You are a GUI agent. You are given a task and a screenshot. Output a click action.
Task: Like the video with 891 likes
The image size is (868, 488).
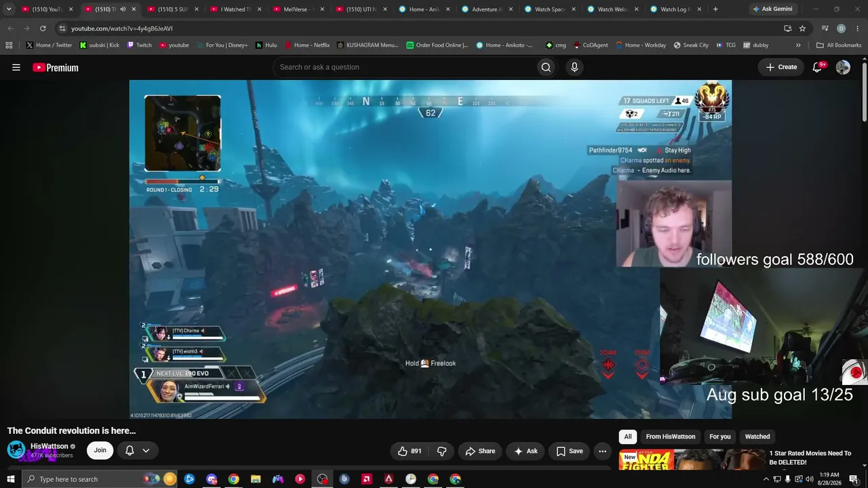point(410,451)
